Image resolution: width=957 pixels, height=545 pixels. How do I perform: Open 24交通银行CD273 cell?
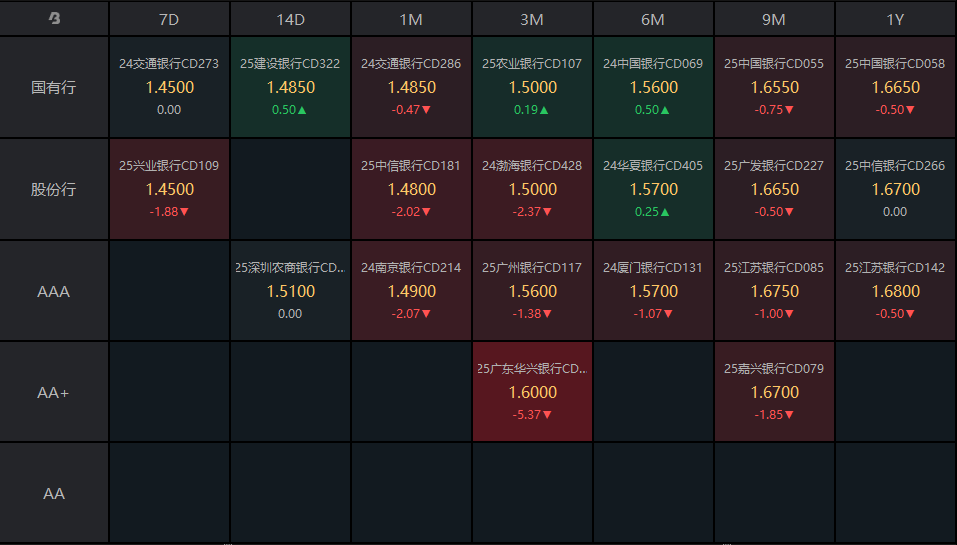pos(169,87)
